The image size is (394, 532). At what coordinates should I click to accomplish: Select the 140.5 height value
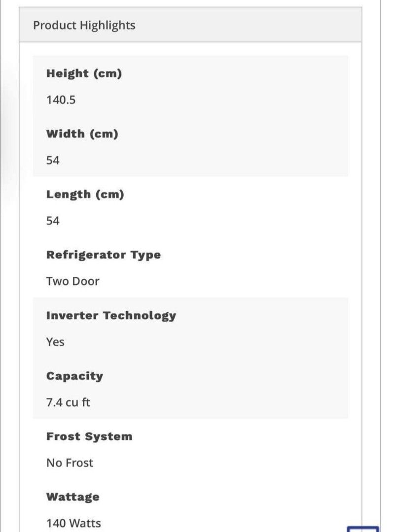[61, 100]
